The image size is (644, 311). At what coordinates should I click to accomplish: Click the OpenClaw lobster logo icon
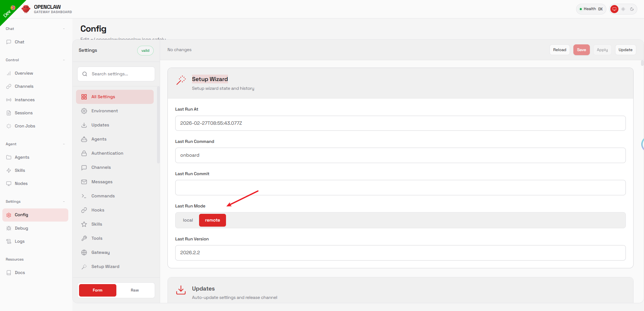tap(26, 9)
